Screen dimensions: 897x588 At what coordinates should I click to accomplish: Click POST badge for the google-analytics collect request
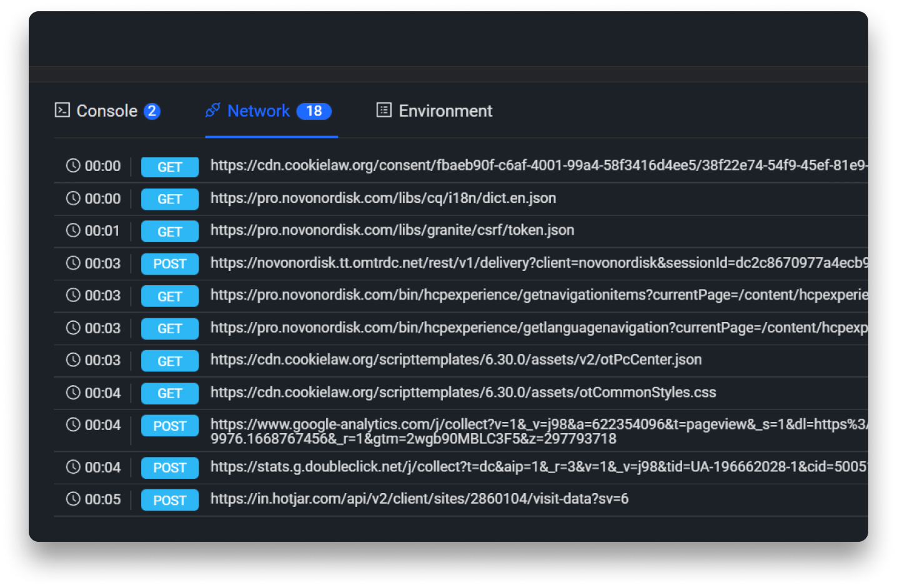170,426
